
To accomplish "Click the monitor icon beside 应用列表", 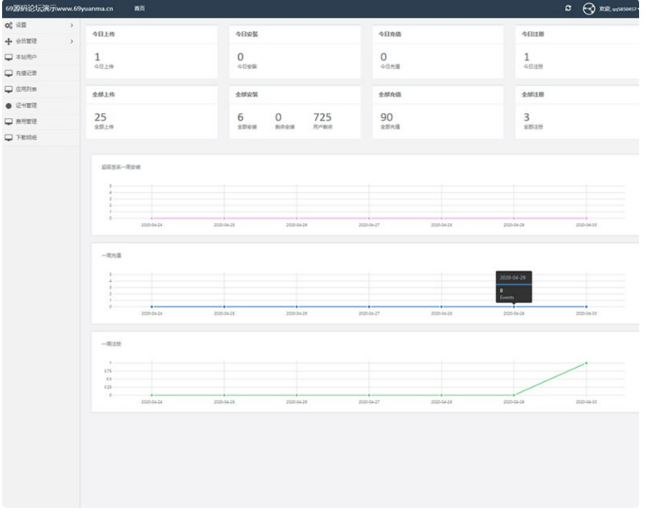I will coord(9,89).
